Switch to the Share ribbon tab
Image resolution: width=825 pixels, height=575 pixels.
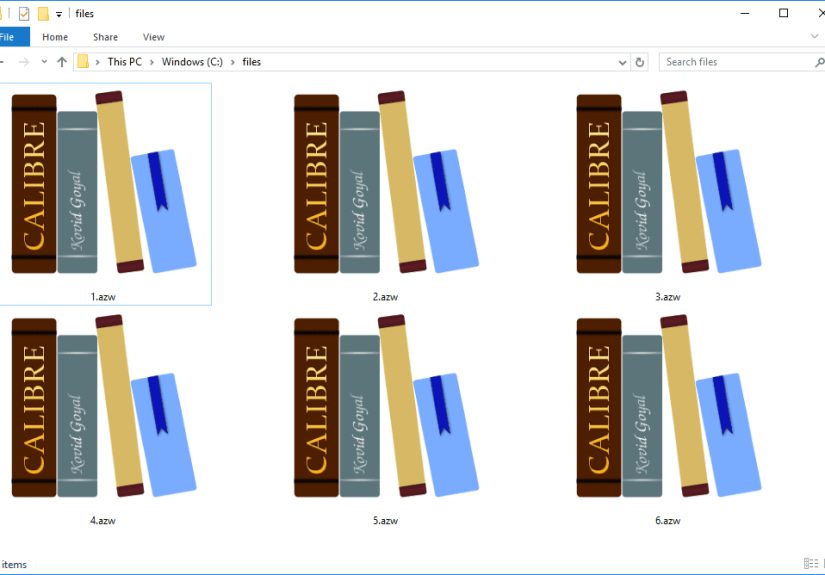coord(105,37)
